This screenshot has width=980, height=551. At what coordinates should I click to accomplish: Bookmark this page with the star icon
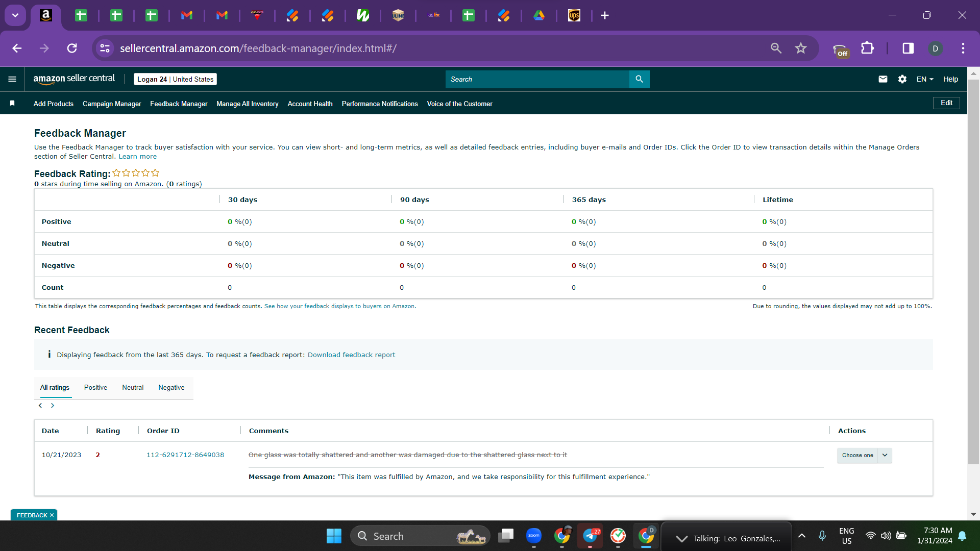(800, 48)
